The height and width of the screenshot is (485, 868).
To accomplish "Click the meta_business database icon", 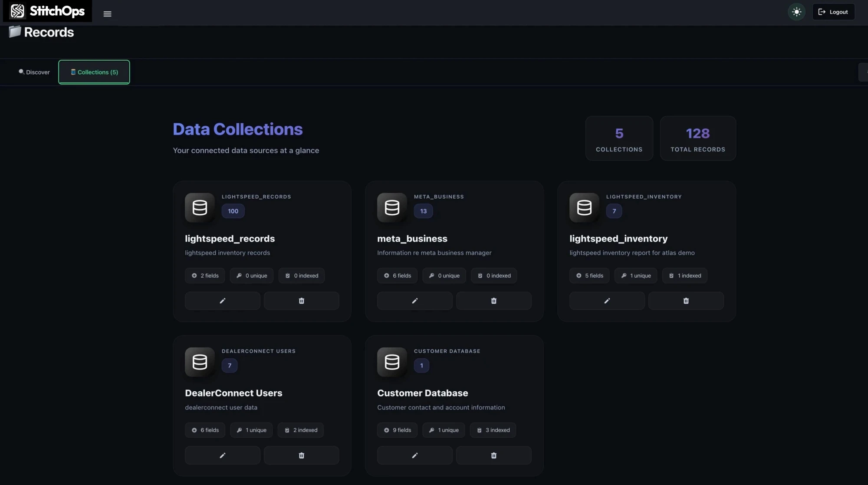I will [392, 208].
